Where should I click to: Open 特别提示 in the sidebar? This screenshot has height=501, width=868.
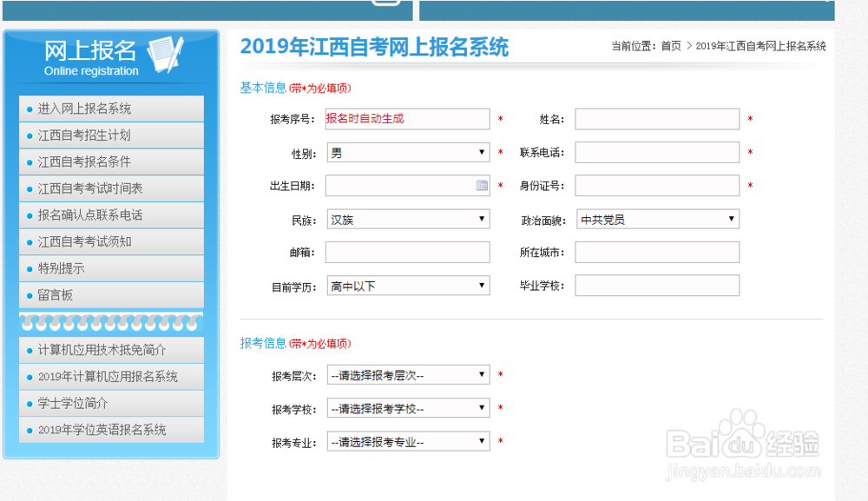[111, 268]
